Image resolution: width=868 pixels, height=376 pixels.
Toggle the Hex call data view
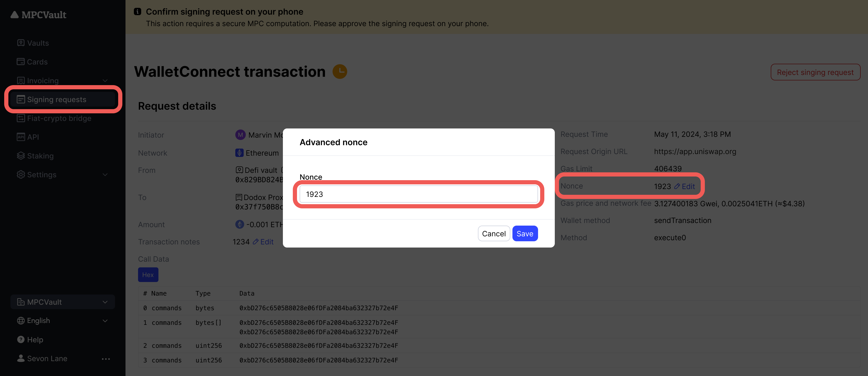[148, 275]
